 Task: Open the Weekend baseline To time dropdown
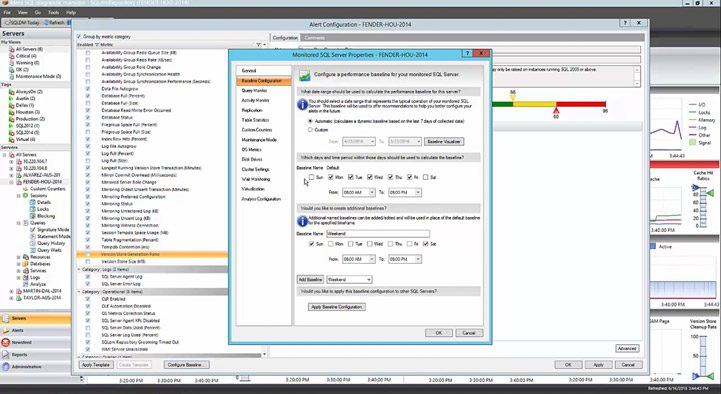pos(418,259)
